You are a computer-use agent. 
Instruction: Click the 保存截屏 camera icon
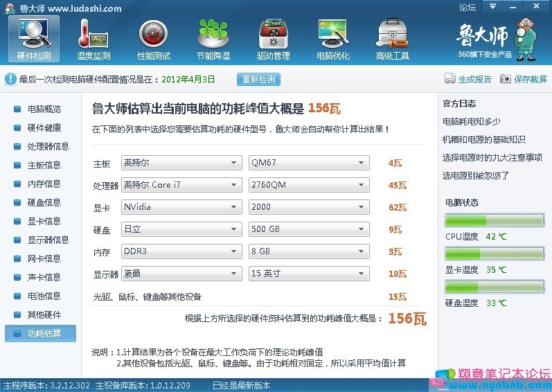(505, 79)
